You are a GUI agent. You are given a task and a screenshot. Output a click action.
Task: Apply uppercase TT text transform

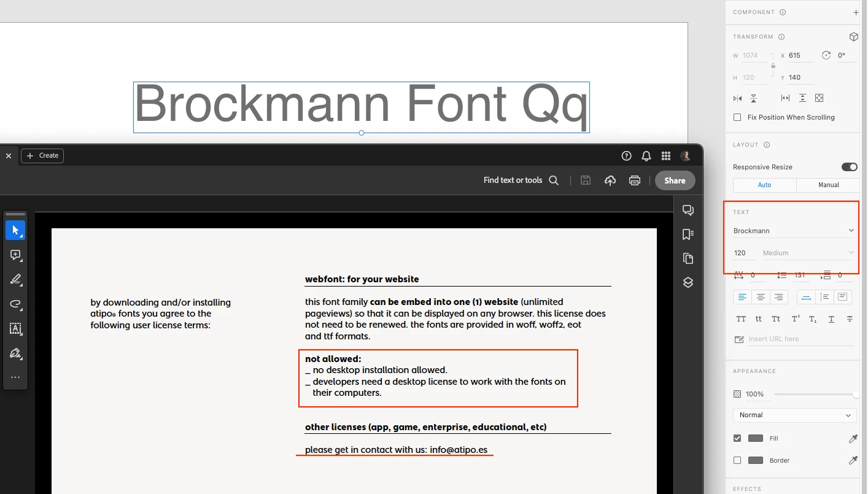(741, 319)
